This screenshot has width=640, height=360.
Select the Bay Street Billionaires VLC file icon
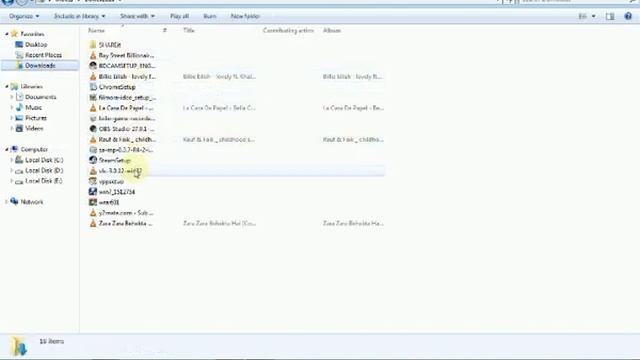click(93, 55)
